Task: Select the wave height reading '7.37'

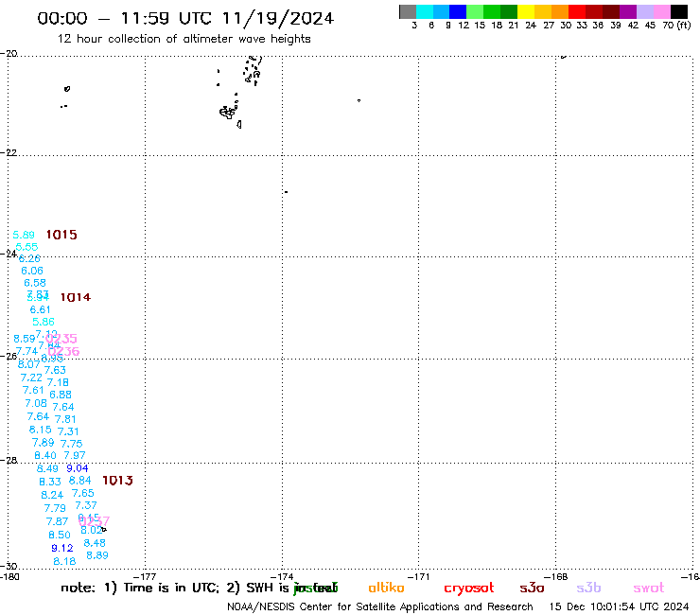Action: (86, 505)
